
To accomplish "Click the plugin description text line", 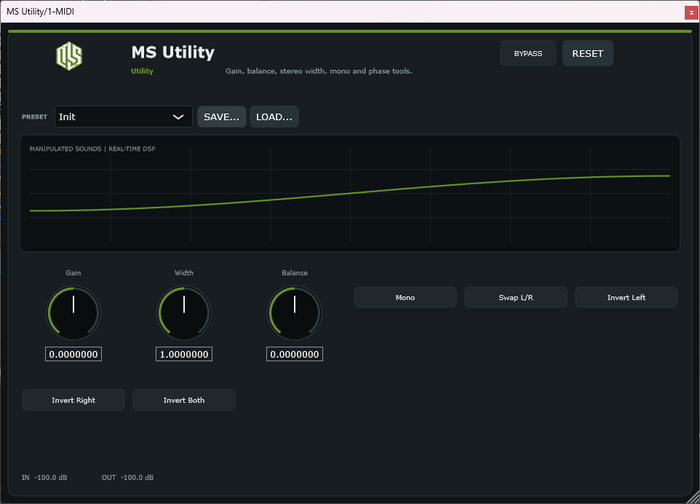I will (x=319, y=71).
